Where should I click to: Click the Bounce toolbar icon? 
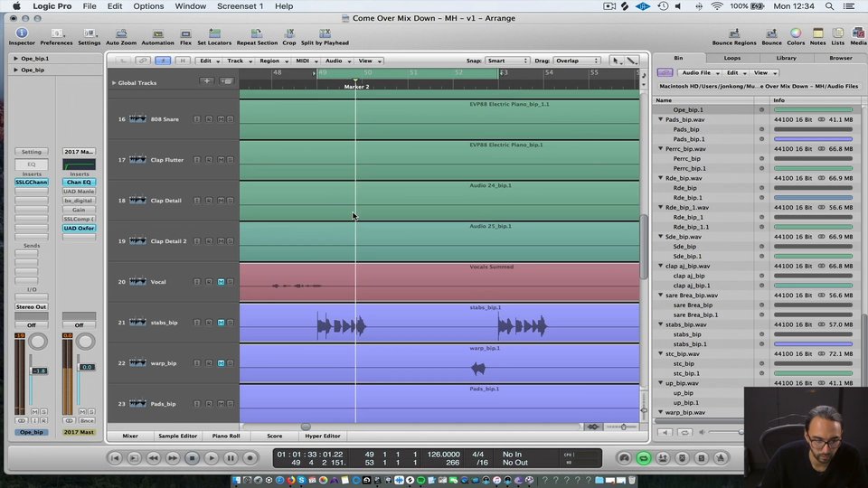coord(771,36)
